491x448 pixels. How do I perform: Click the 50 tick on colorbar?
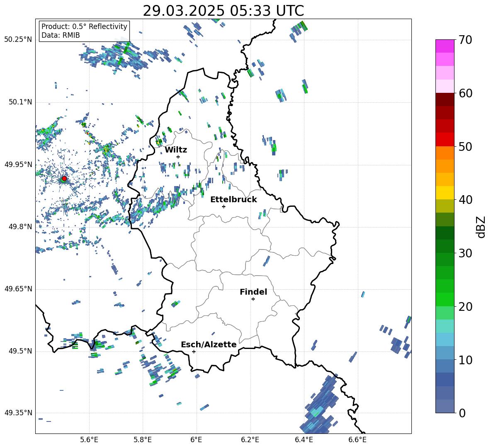[465, 146]
